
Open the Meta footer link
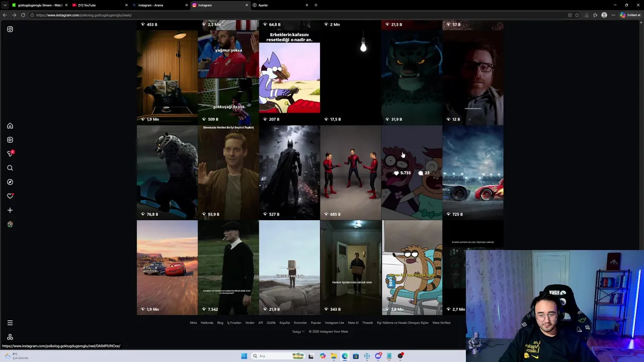193,323
